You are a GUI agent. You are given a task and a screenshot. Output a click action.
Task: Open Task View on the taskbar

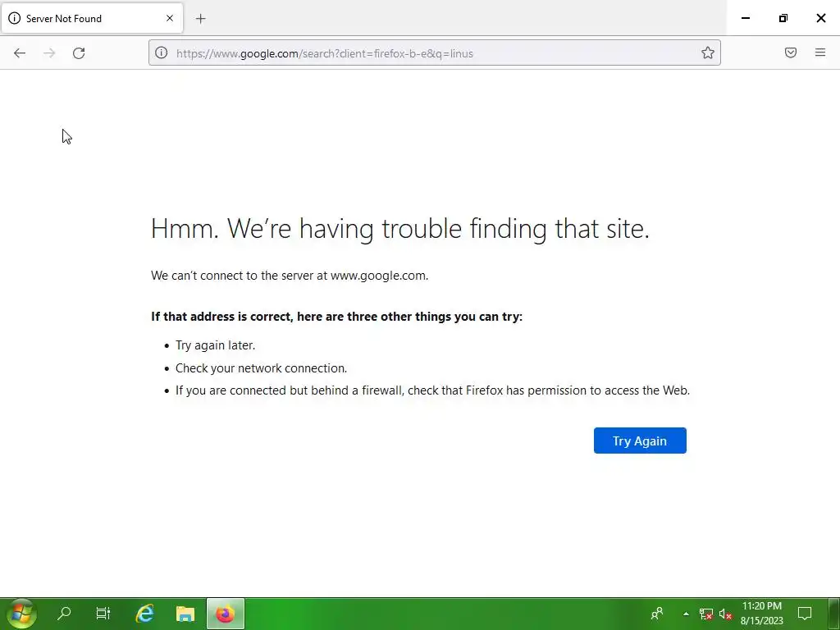point(103,614)
